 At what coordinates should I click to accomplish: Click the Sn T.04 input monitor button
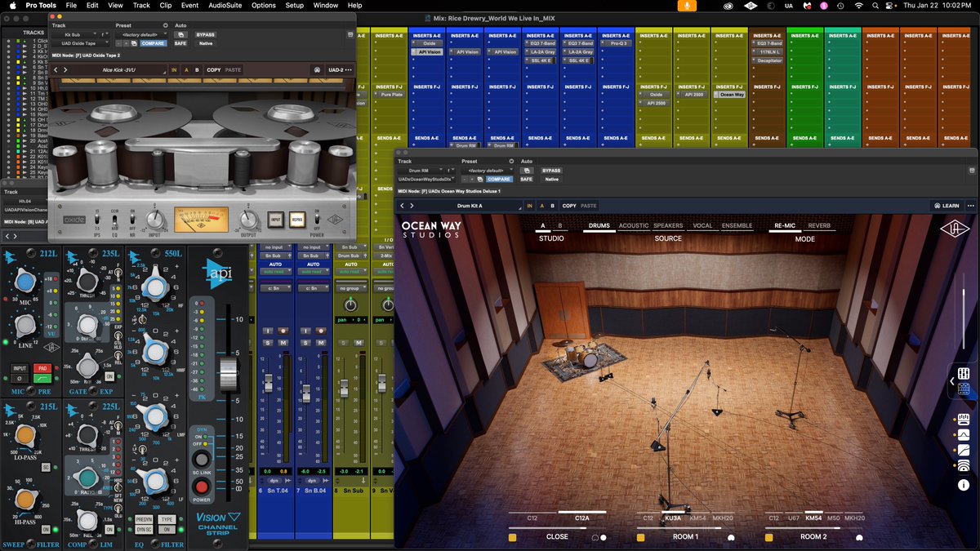[x=268, y=331]
